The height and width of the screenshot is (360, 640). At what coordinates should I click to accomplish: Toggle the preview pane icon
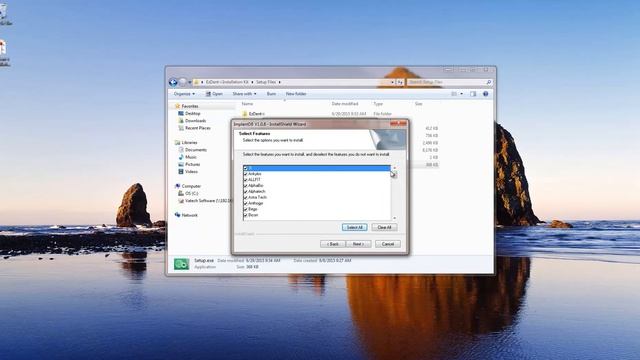pyautogui.click(x=473, y=94)
